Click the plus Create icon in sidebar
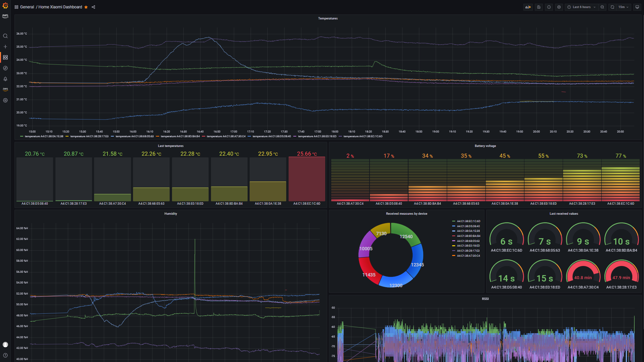 coord(5,47)
